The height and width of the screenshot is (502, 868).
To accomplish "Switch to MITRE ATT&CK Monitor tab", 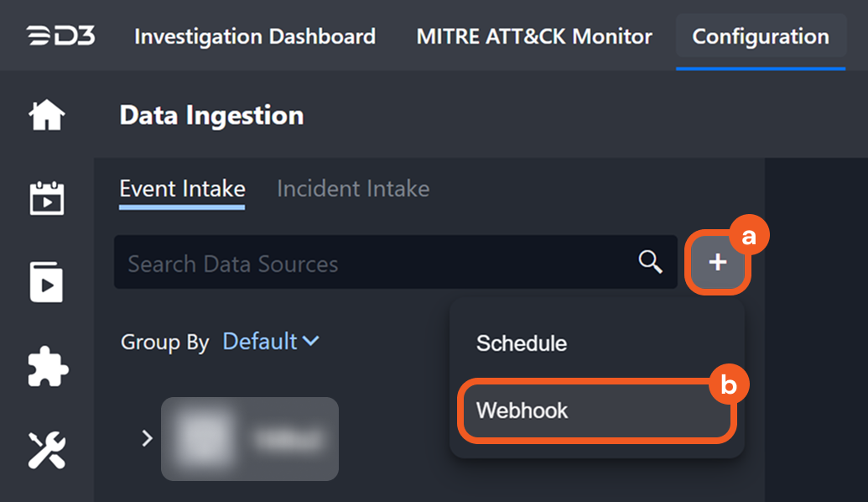I will (534, 37).
